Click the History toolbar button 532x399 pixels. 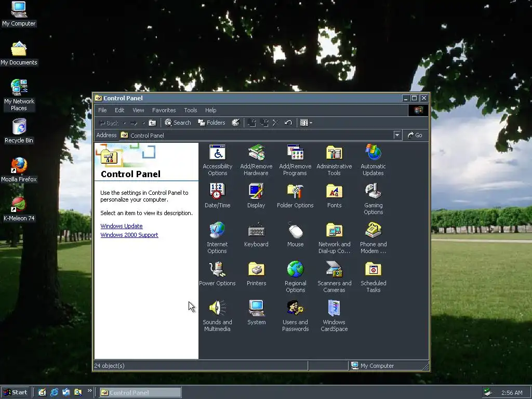click(236, 123)
